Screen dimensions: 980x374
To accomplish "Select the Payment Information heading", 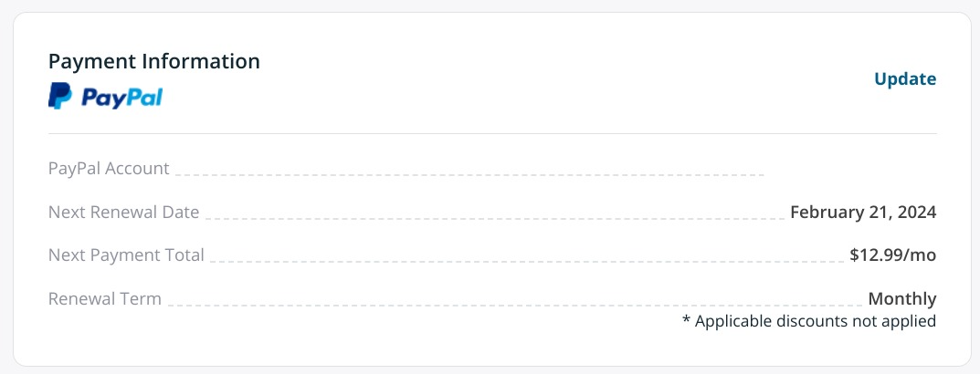I will (153, 61).
